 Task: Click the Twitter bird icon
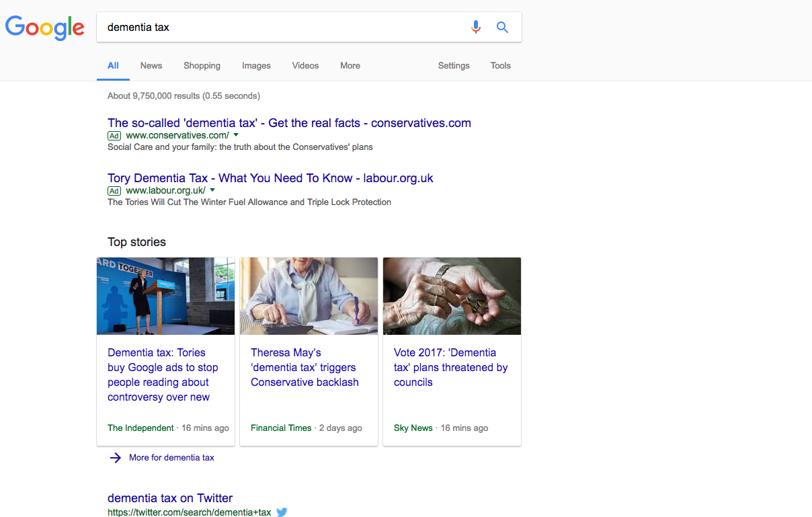282,512
